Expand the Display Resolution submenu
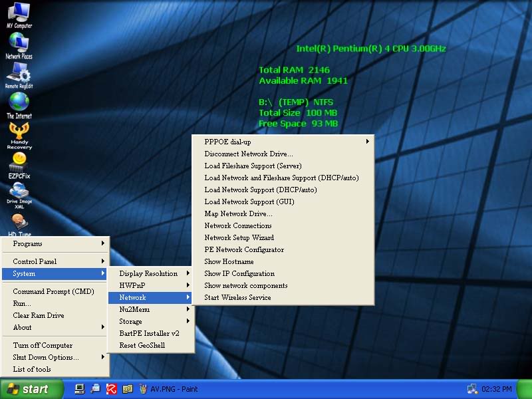Image resolution: width=532 pixels, height=399 pixels. (x=150, y=273)
